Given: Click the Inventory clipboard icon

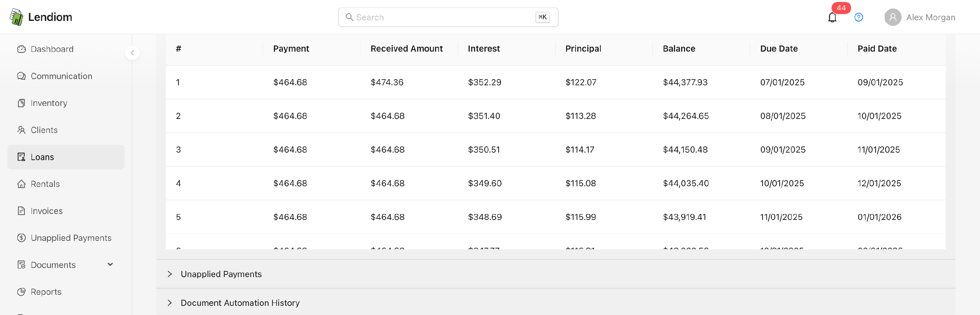Looking at the screenshot, I should (x=21, y=103).
